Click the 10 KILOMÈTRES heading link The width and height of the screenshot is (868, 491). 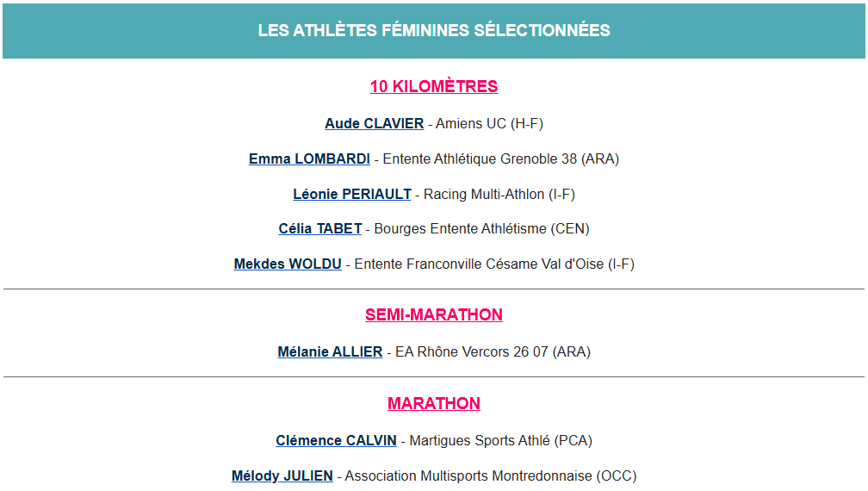tap(434, 86)
